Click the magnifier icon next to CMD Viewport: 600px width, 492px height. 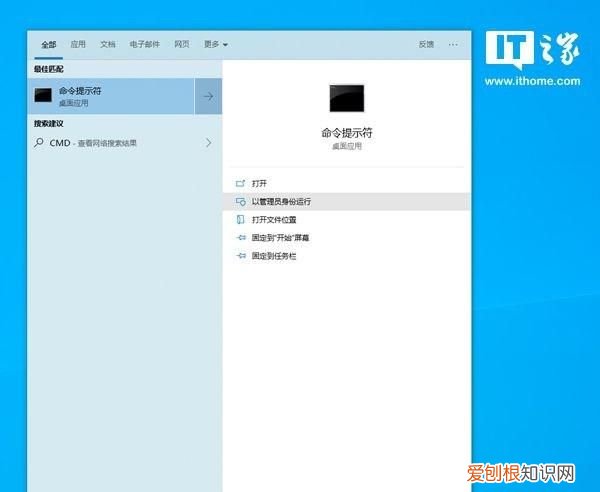click(x=39, y=143)
